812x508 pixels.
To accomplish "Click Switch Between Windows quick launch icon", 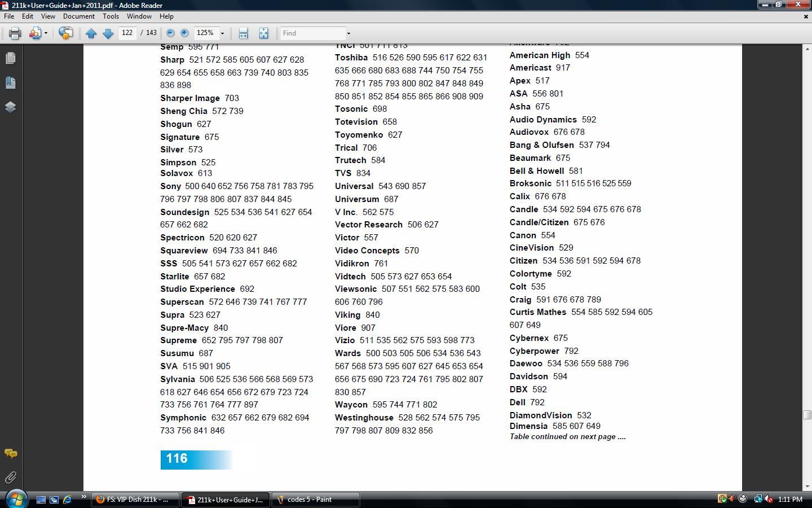I will tap(54, 500).
